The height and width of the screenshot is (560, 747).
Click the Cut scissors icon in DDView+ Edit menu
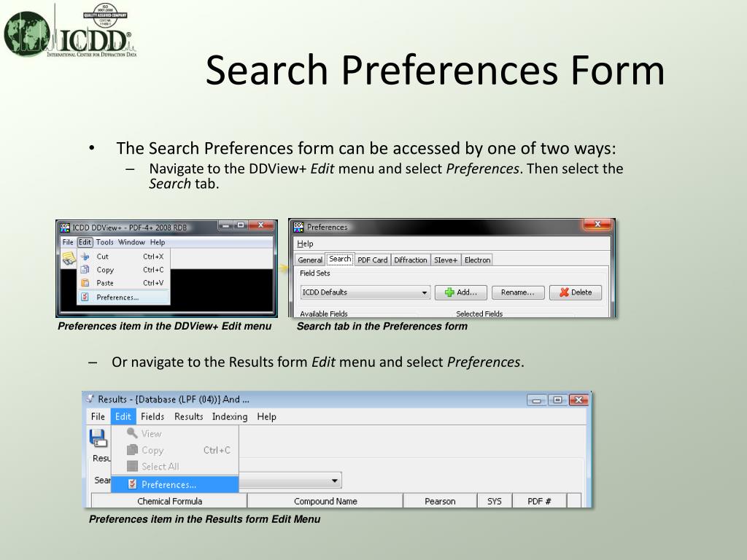85,256
